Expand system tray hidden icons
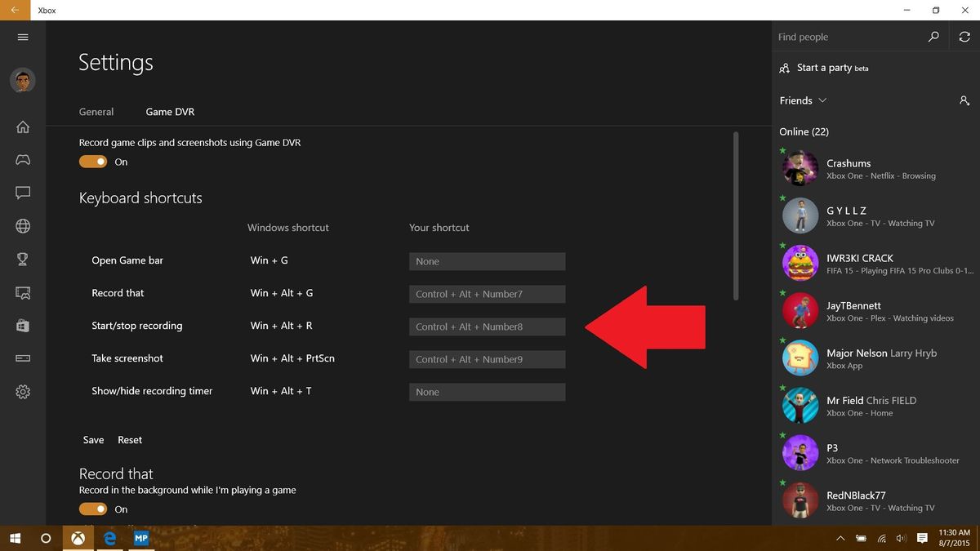This screenshot has height=551, width=980. tap(840, 538)
